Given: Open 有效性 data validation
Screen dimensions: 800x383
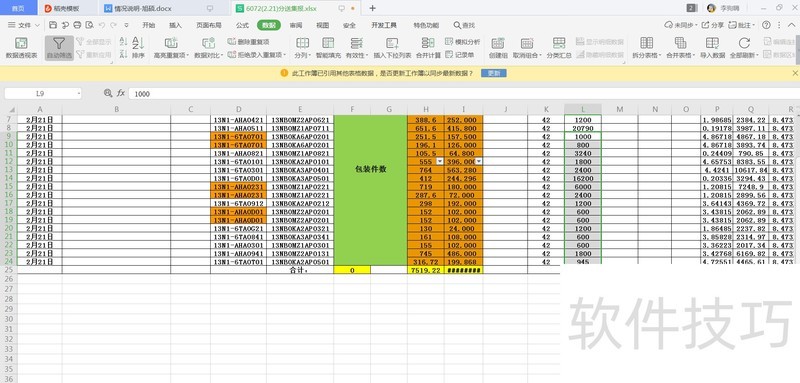Looking at the screenshot, I should tap(357, 48).
